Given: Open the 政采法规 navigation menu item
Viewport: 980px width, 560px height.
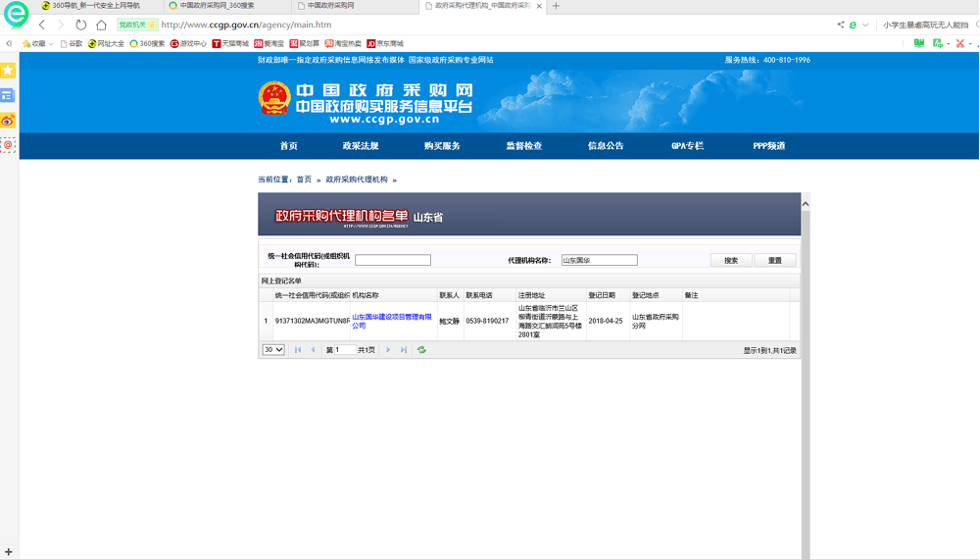Looking at the screenshot, I should (x=361, y=146).
